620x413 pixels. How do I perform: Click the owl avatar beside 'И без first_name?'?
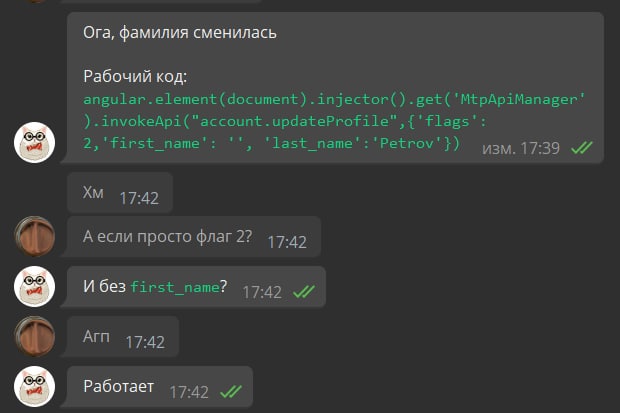tap(34, 286)
